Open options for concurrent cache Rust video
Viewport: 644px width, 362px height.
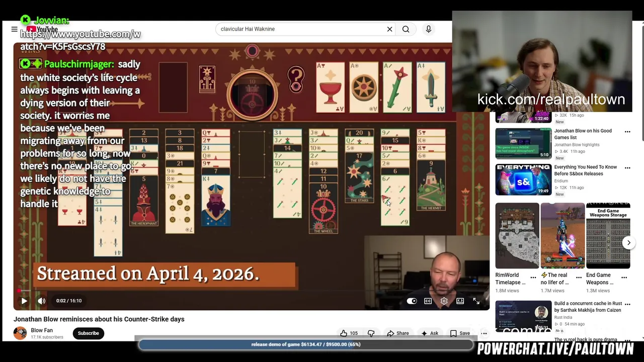[x=627, y=304]
